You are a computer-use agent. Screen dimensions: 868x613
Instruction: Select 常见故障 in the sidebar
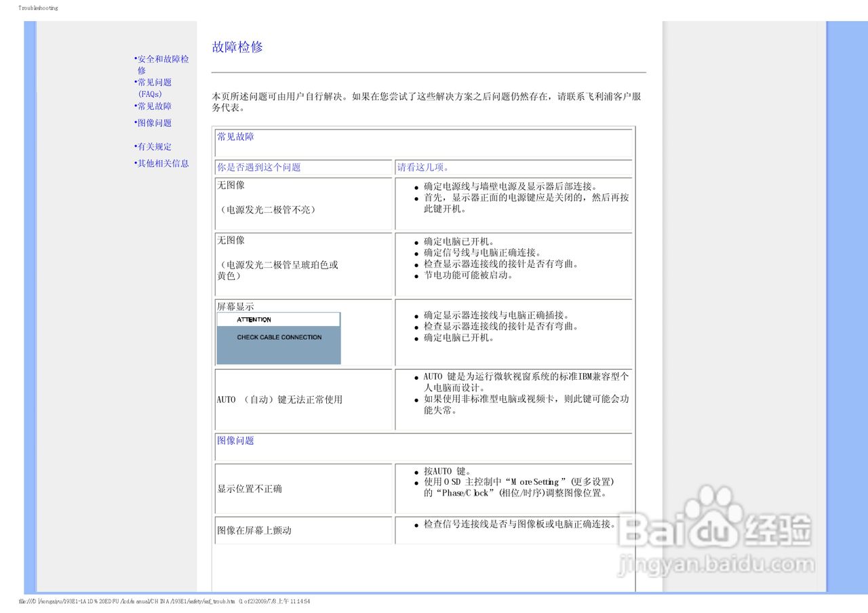pyautogui.click(x=154, y=106)
